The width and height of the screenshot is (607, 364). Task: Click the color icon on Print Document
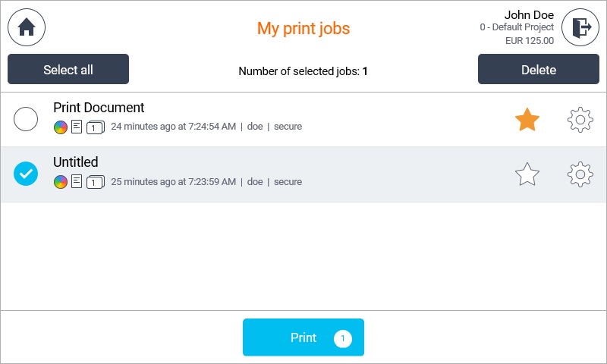61,127
